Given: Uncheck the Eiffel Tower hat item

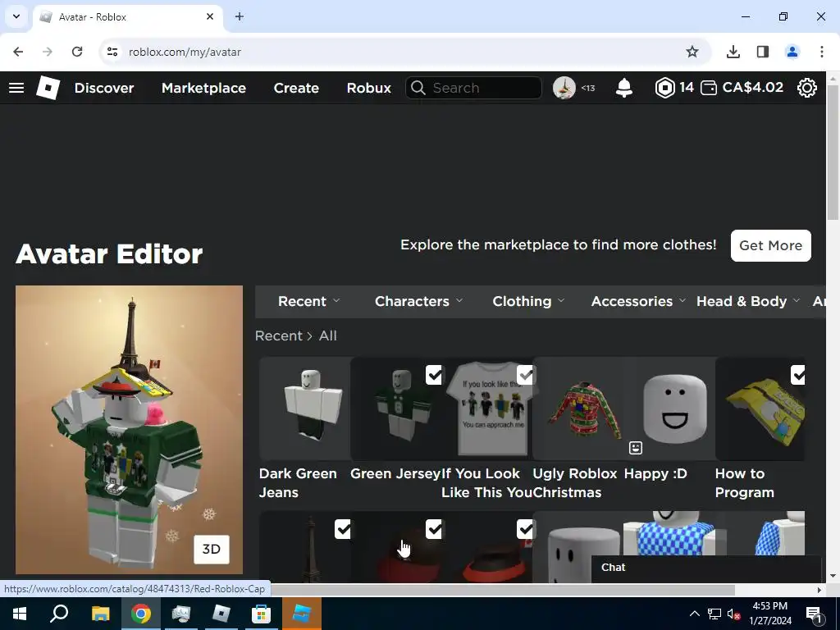Looking at the screenshot, I should (x=344, y=529).
